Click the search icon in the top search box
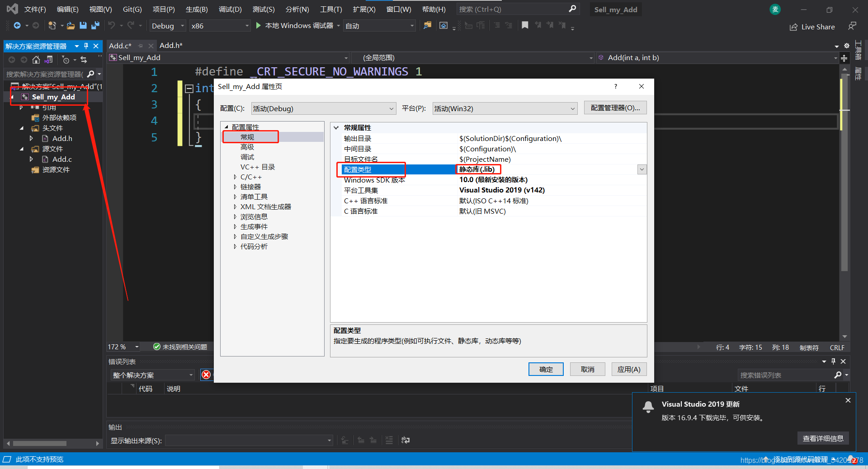Image resolution: width=868 pixels, height=469 pixels. [x=572, y=9]
